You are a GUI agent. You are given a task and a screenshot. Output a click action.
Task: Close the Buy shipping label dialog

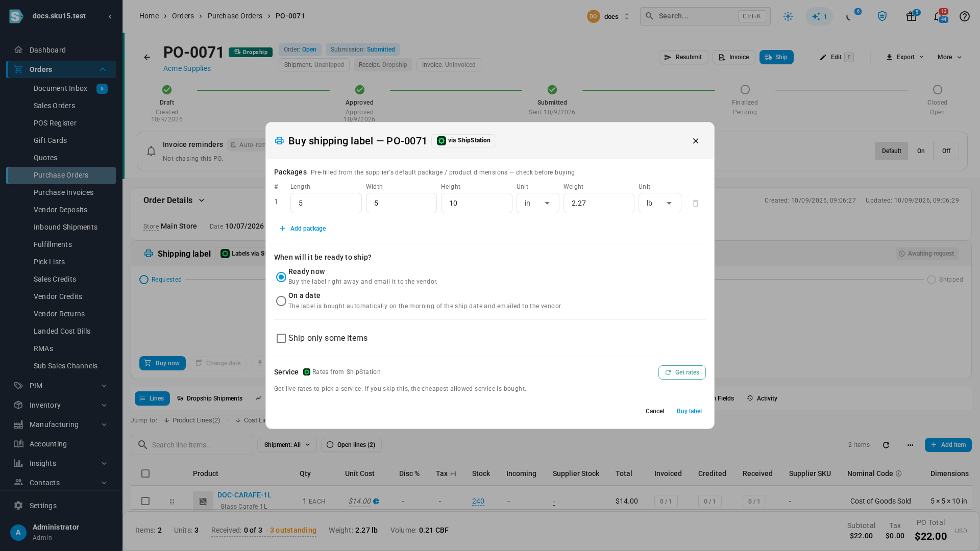(x=695, y=141)
